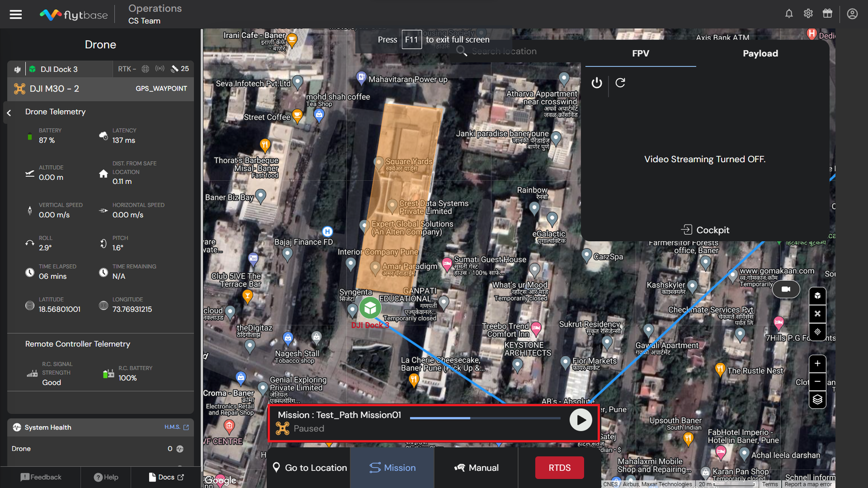
Task: Click the GPS_WAYPOINT flight mode label
Action: tap(161, 89)
